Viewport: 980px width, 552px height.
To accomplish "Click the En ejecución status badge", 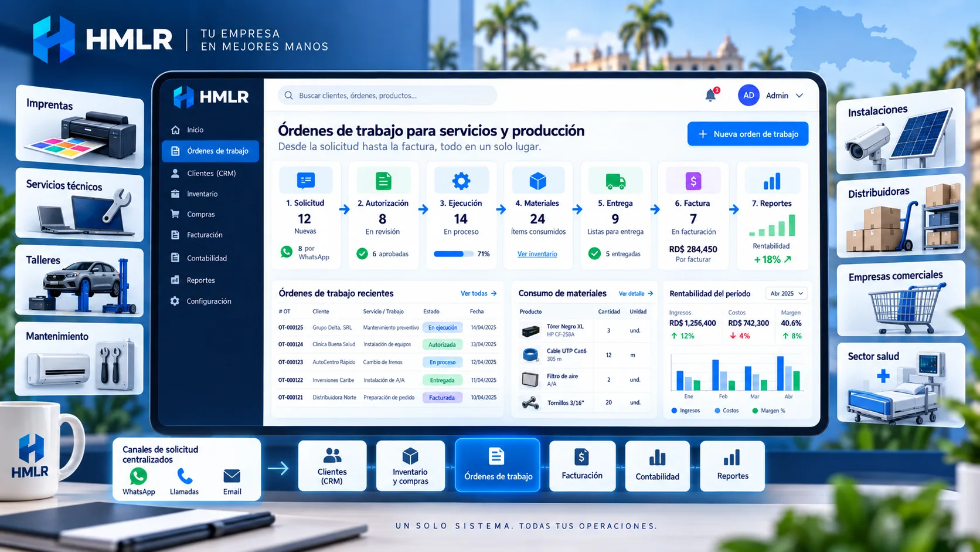I will pos(442,327).
